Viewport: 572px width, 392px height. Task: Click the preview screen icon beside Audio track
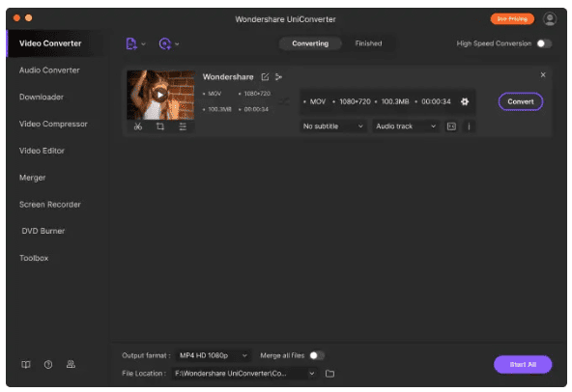(451, 126)
